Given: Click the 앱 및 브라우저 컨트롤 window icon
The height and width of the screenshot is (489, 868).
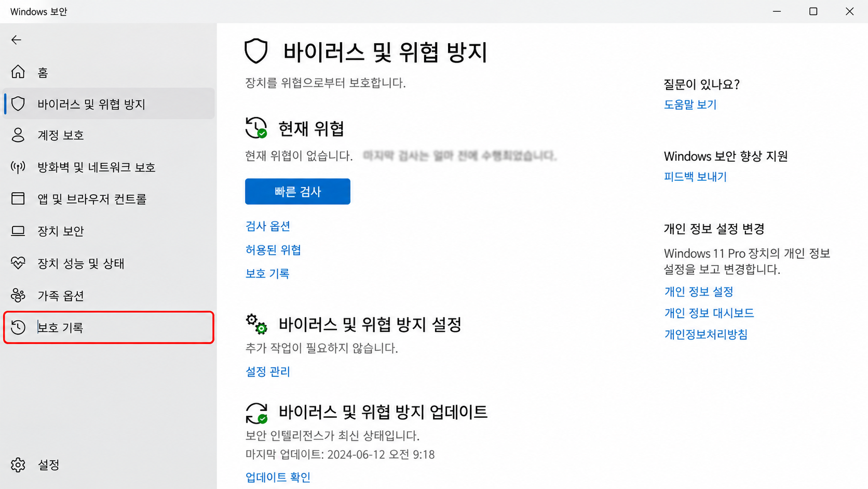Looking at the screenshot, I should tap(18, 199).
